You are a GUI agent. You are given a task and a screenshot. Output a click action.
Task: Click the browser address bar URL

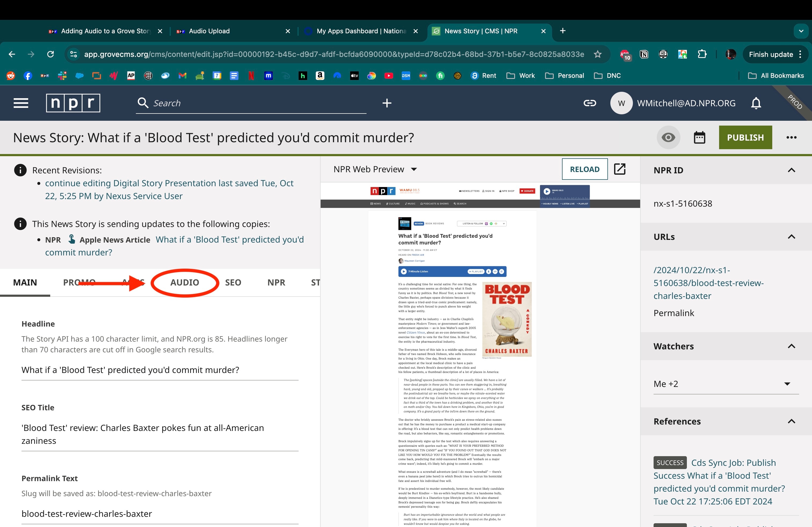point(334,54)
